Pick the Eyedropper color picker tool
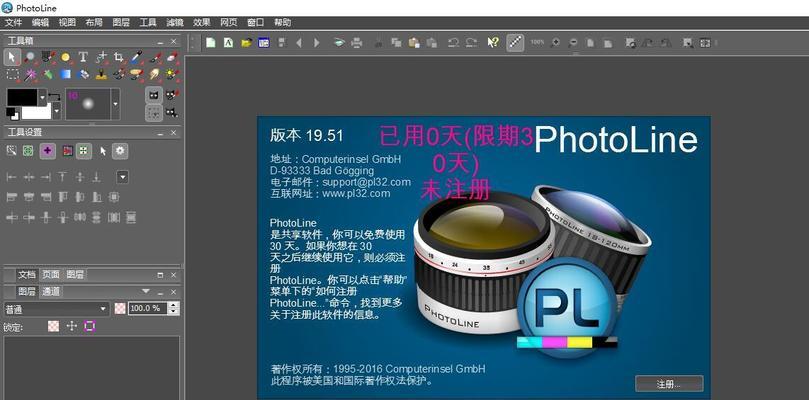The image size is (809, 400). point(136,57)
